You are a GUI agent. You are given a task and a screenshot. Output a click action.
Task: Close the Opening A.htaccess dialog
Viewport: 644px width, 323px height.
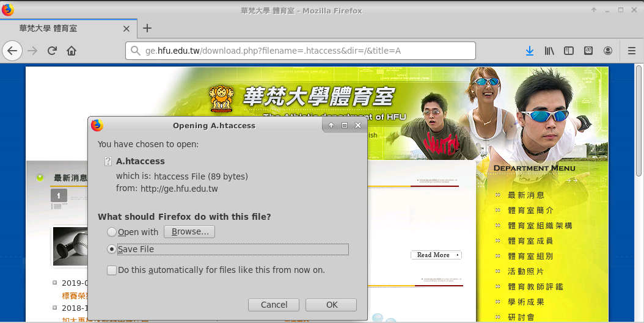357,125
